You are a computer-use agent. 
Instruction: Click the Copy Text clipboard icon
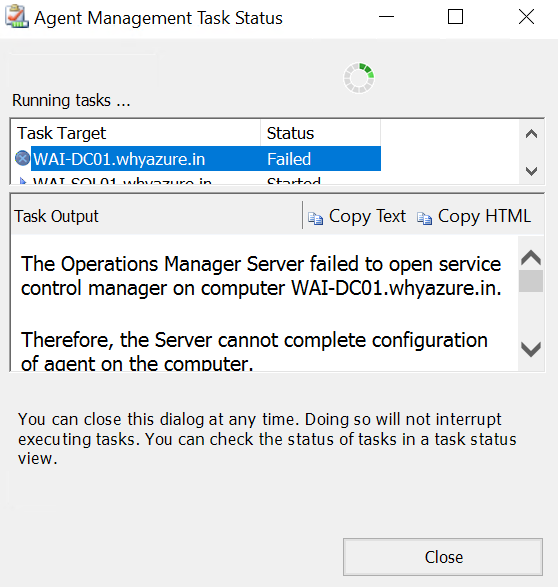pyautogui.click(x=315, y=218)
